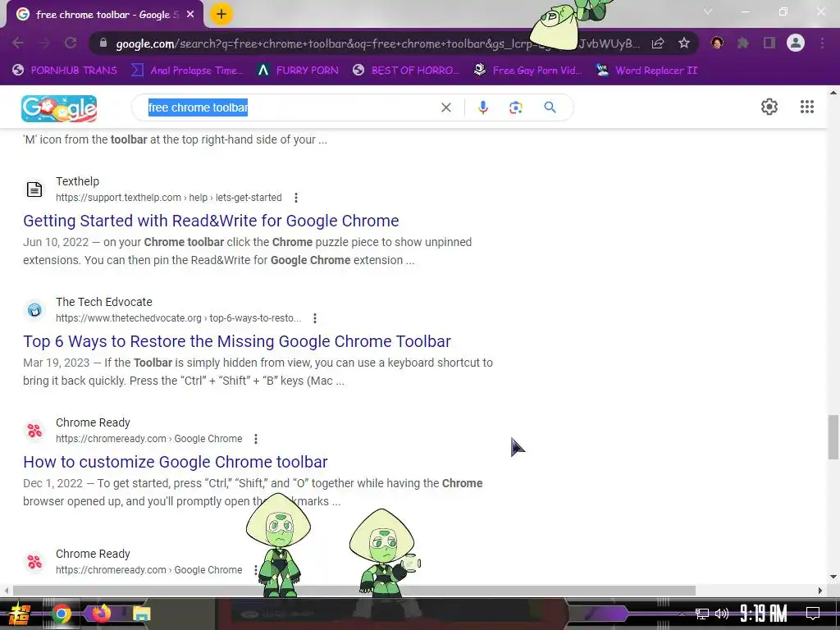This screenshot has width=840, height=630.
Task: Click the Texthelp site name
Action: (77, 181)
